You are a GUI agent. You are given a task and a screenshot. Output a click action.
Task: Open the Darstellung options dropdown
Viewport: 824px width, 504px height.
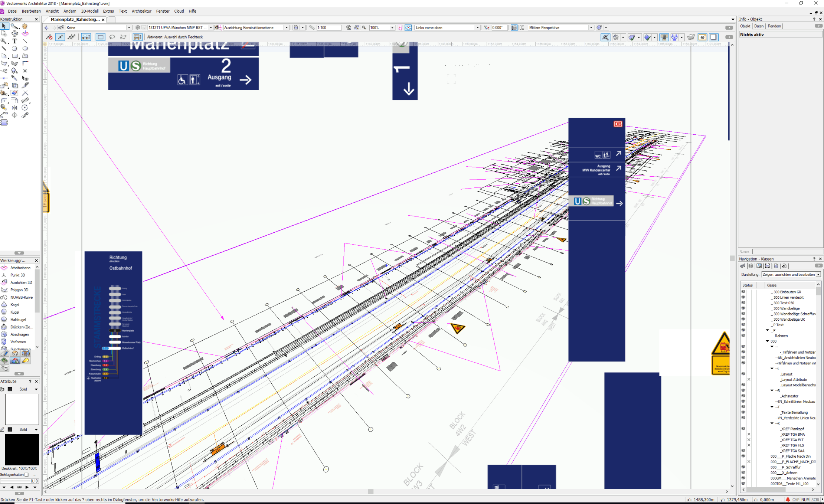(x=818, y=275)
